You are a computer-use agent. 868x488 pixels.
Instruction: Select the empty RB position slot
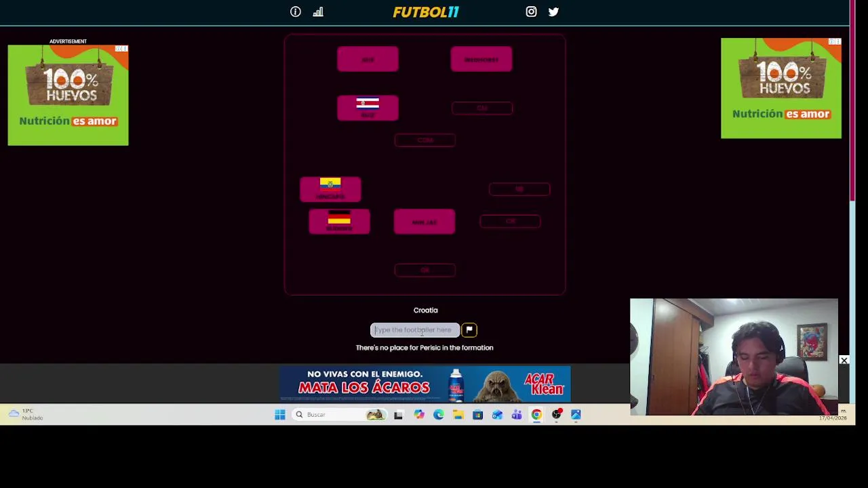click(519, 189)
